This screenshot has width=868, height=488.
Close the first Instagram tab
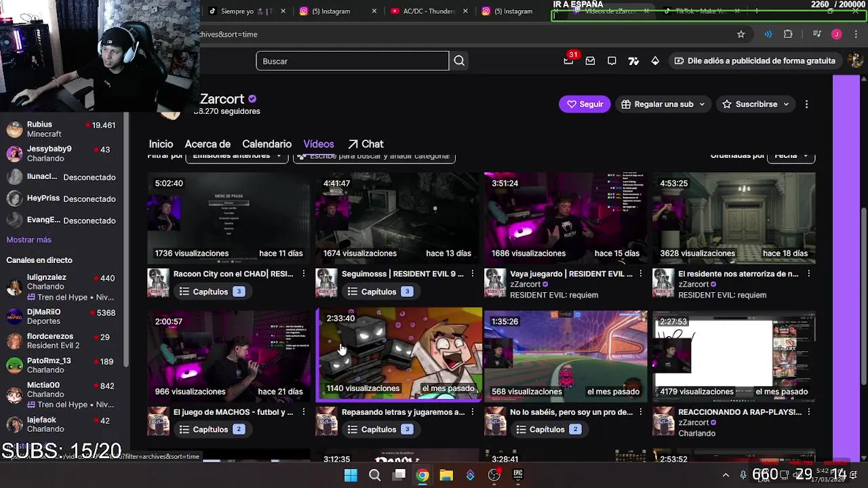coord(375,11)
